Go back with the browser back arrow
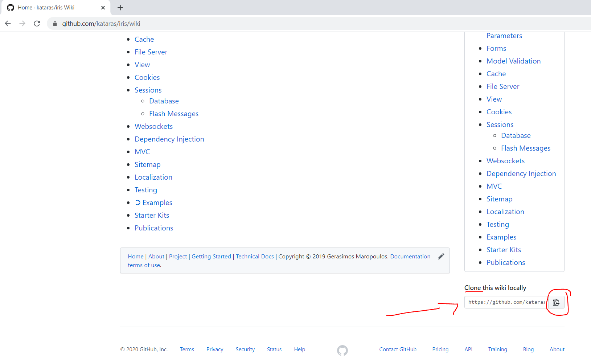The height and width of the screenshot is (364, 591). (x=8, y=24)
